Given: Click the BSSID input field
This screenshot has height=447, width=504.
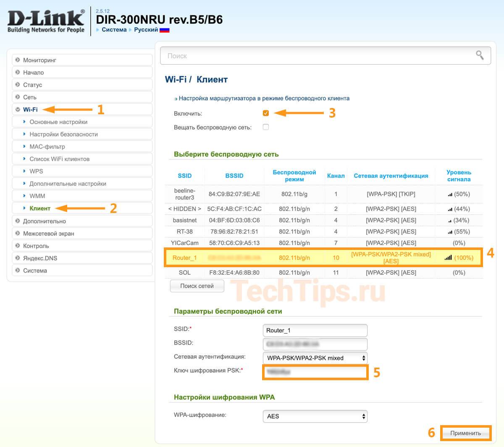Looking at the screenshot, I should (x=315, y=344).
